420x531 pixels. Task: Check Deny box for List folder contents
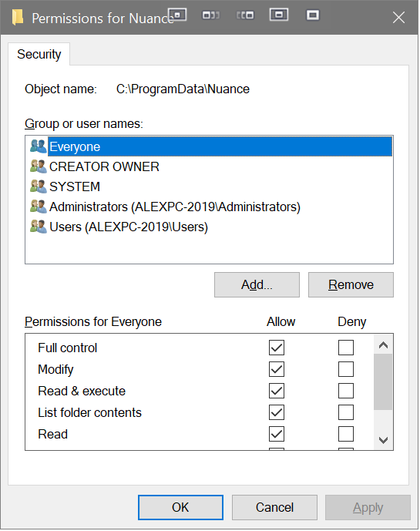pyautogui.click(x=346, y=412)
